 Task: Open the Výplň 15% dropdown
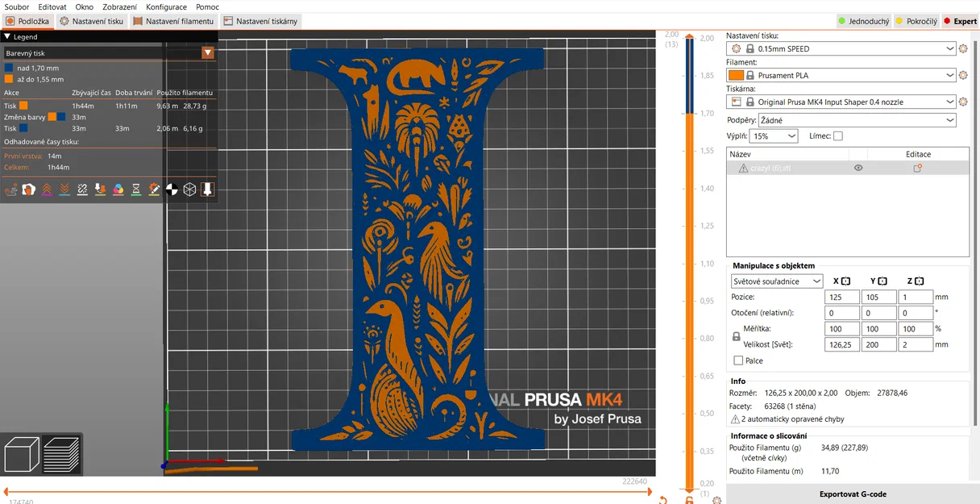click(x=774, y=136)
